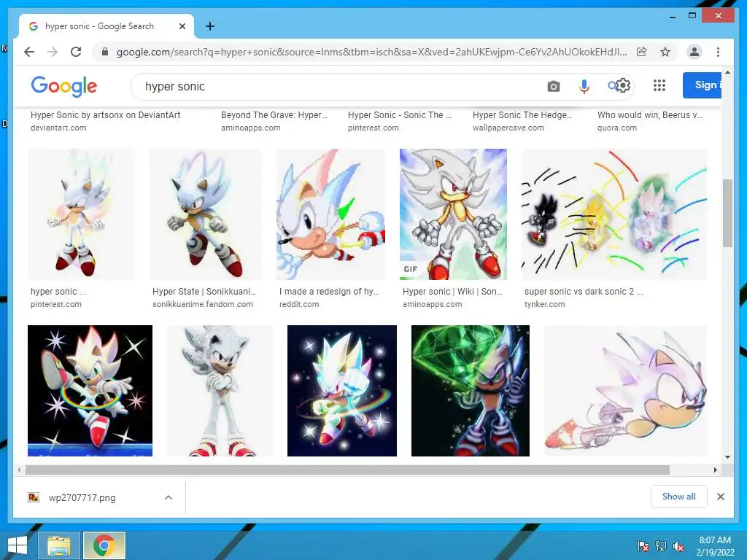Open the Google apps grid
The width and height of the screenshot is (747, 560).
[x=659, y=86]
